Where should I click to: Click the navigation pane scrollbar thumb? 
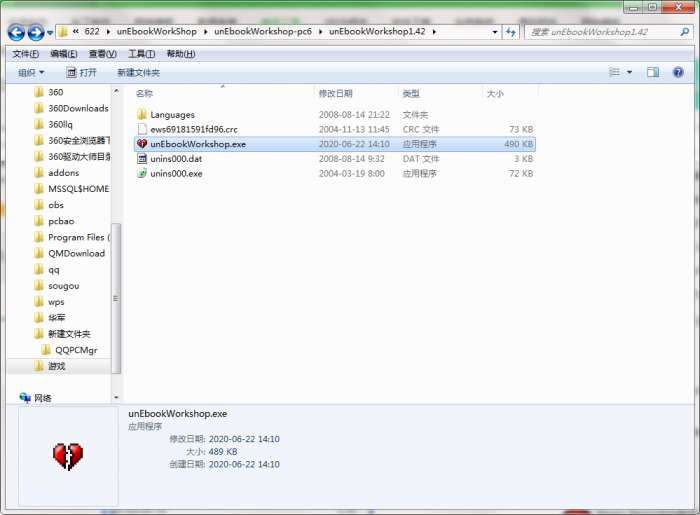pos(116,298)
